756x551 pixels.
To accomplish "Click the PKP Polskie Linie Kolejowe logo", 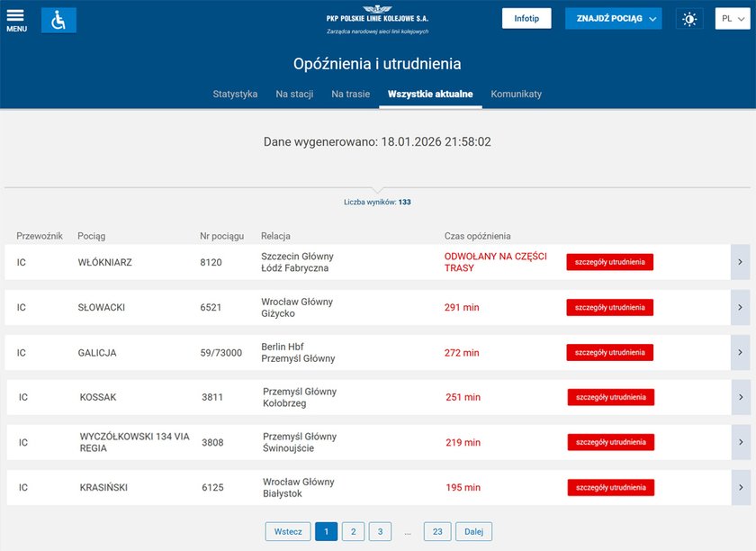I will (377, 20).
